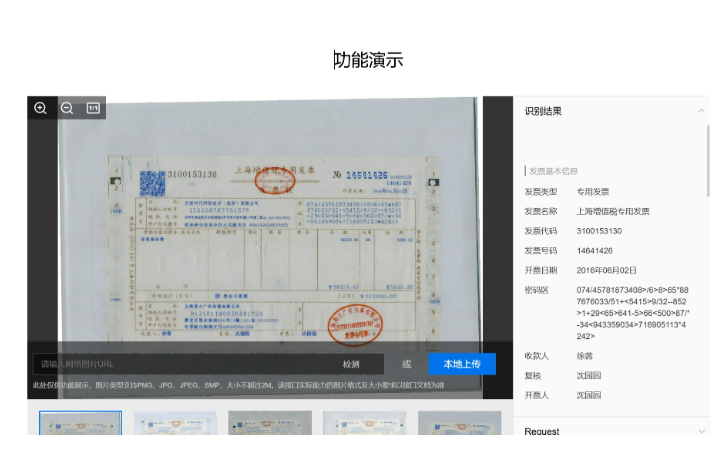The height and width of the screenshot is (450, 720).
Task: Click the invoice number value 14641426
Action: coord(595,251)
